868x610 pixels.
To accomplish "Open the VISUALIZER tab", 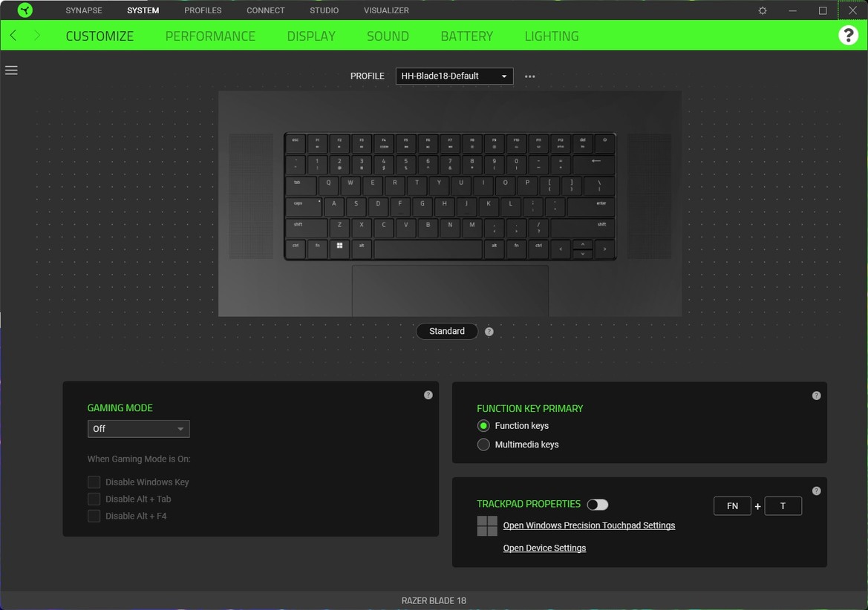I will coord(386,10).
